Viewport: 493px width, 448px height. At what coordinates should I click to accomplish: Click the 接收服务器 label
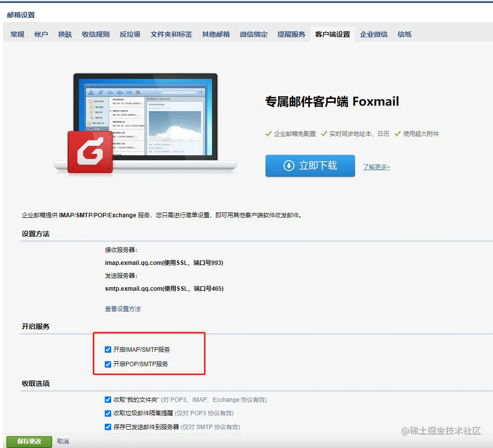click(121, 250)
